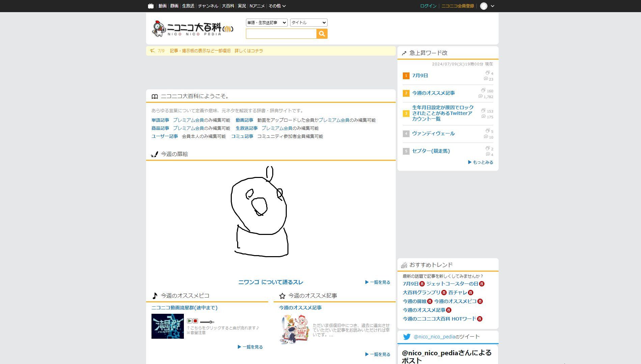Open 今週の扉絵 trend link

414,301
